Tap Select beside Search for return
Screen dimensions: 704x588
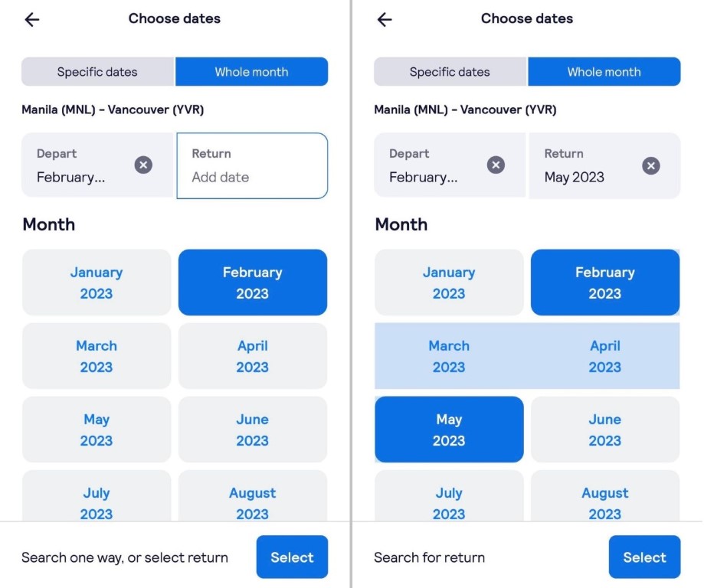(x=645, y=557)
